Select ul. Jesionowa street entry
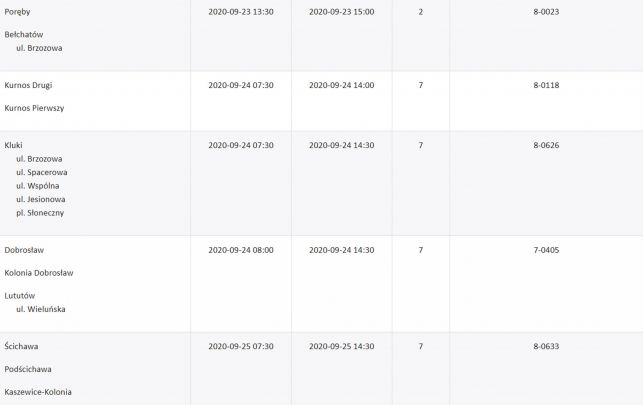This screenshot has height=405, width=643. 41,199
